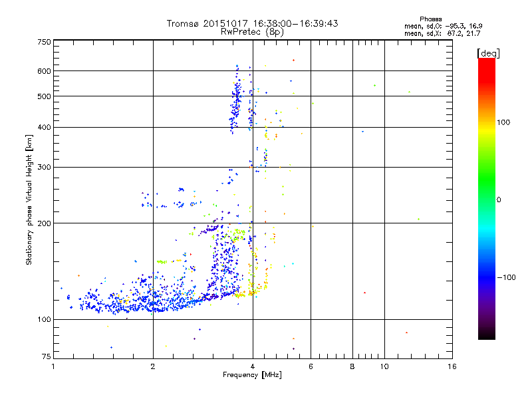Click the y-axis label '500'
The width and height of the screenshot is (532, 399).
coord(44,96)
